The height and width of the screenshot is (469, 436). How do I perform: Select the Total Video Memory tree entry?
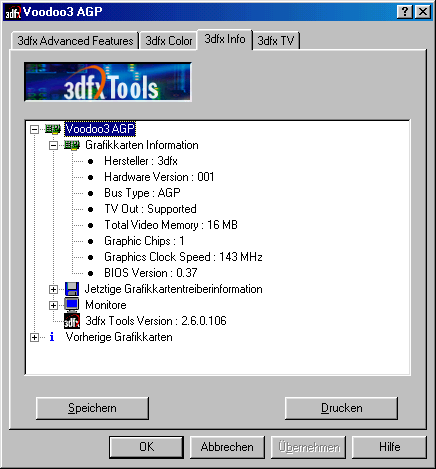[171, 225]
